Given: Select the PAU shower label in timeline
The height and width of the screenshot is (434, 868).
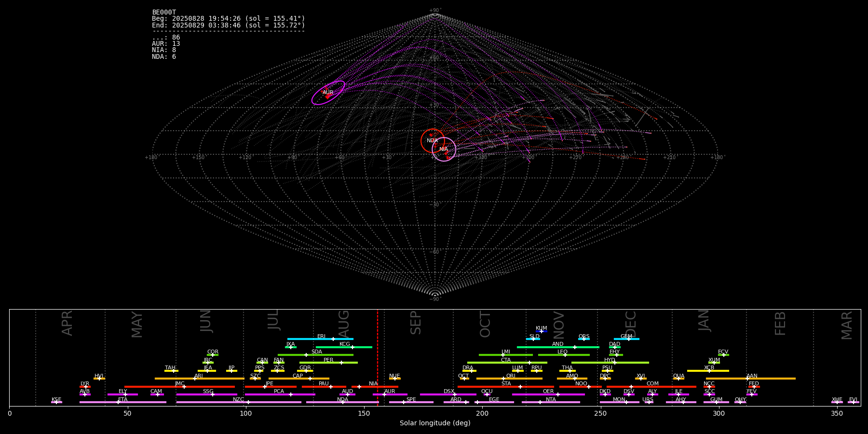Looking at the screenshot, I should click(324, 384).
